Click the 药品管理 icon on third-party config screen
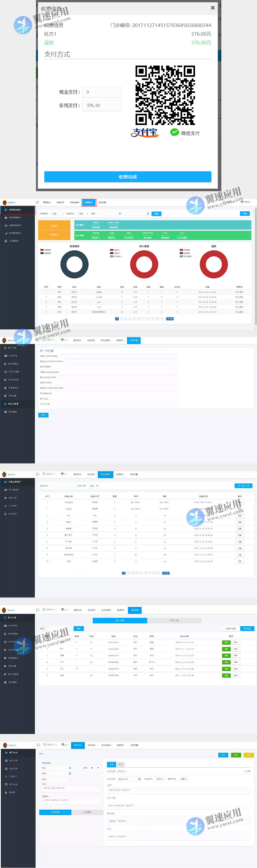 point(5,412)
